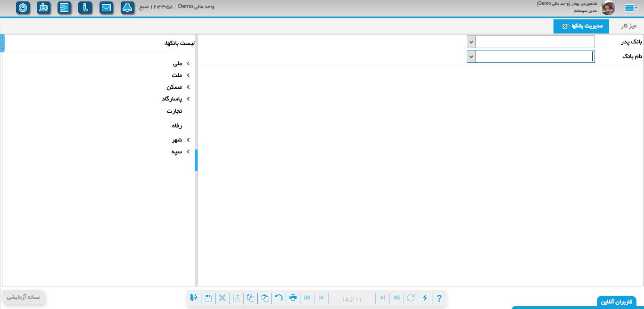Select شهر in the bank list
Viewport: 644px width, 309px height.
coord(177,140)
